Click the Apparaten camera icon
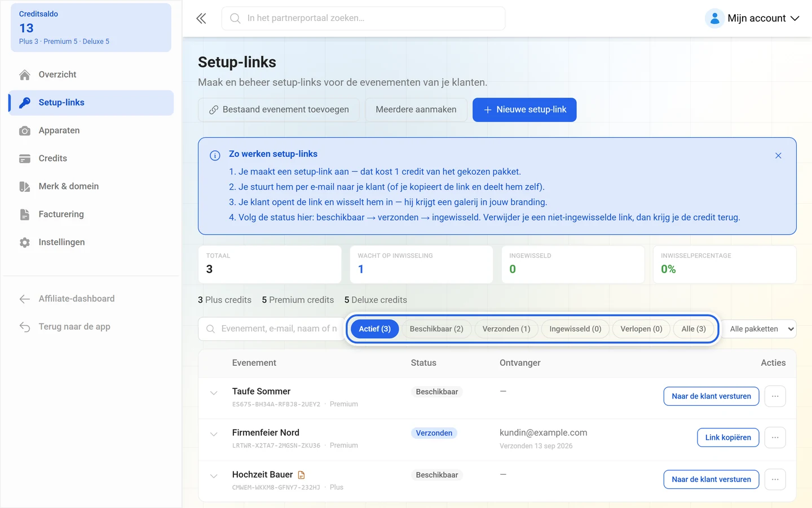 pyautogui.click(x=25, y=131)
